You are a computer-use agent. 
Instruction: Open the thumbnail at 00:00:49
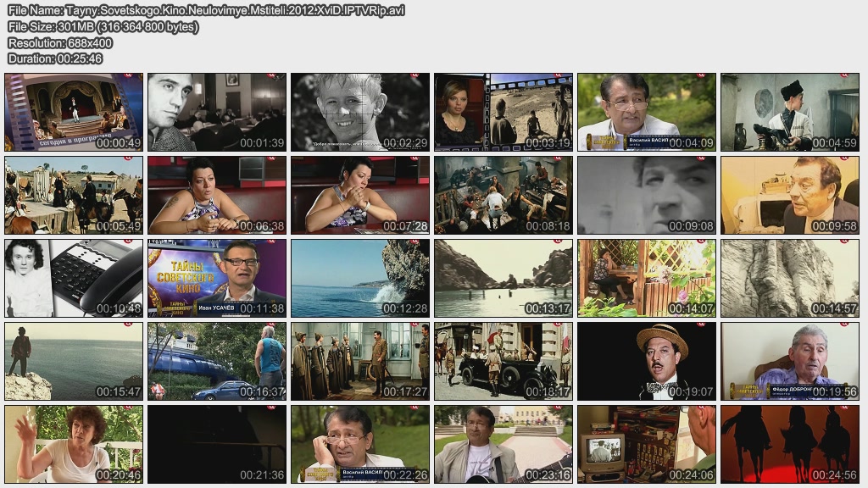74,113
